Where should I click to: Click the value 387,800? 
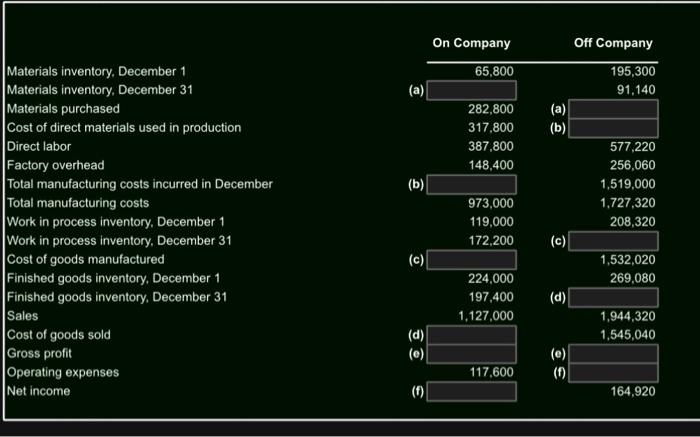[491, 146]
